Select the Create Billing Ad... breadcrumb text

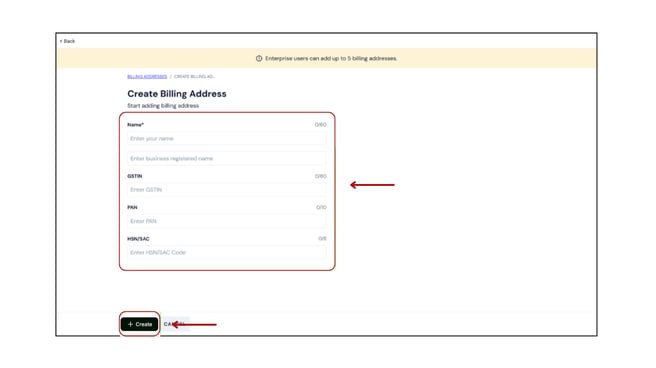(x=194, y=77)
